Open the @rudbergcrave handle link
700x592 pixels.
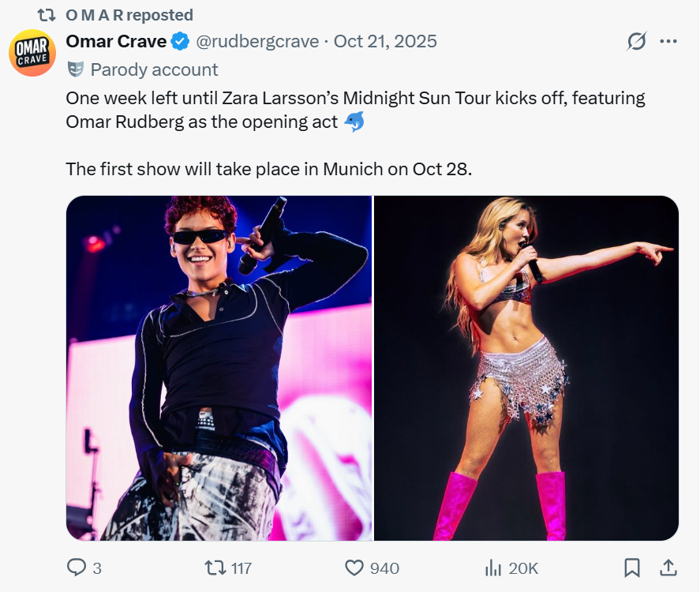[257, 41]
